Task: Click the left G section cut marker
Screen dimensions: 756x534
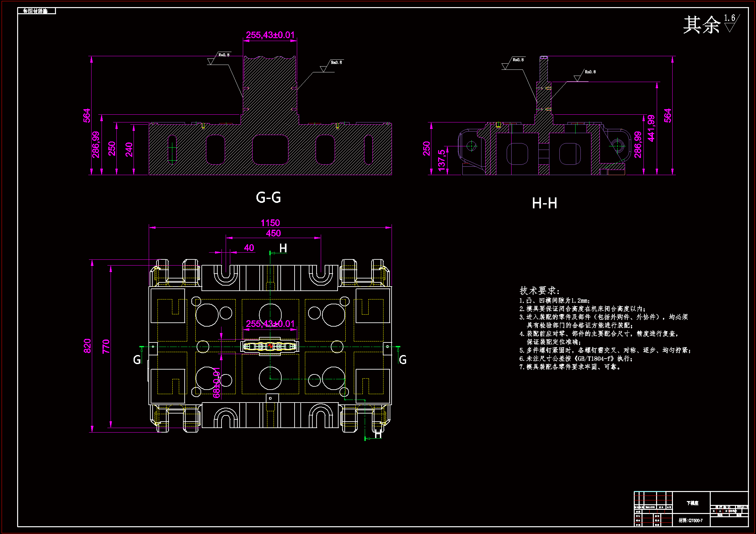Action: [137, 360]
